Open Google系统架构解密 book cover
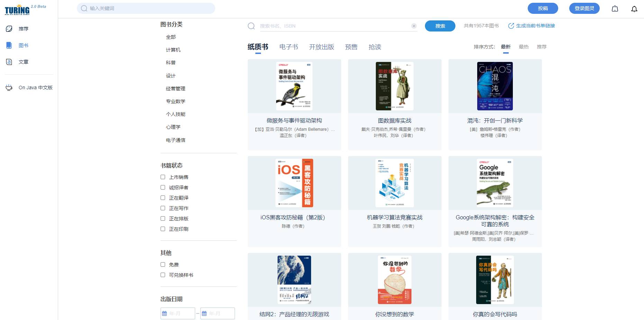The image size is (644, 320). (495, 183)
